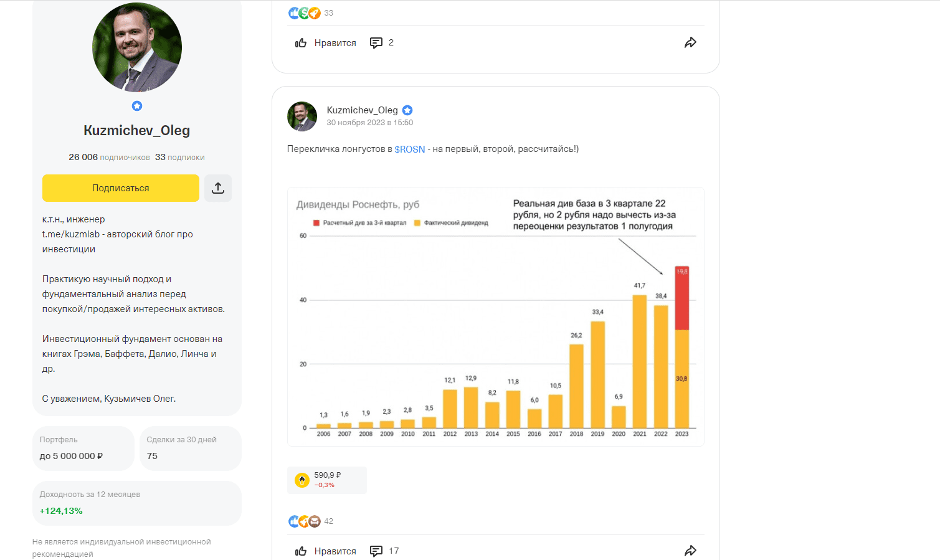Open comments on the top post (2)

(x=382, y=43)
